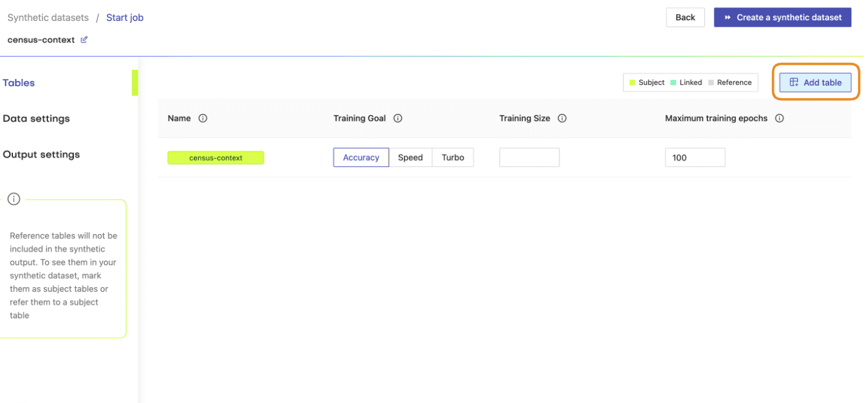868x403 pixels.
Task: Click the census-context table name tag
Action: pos(215,158)
